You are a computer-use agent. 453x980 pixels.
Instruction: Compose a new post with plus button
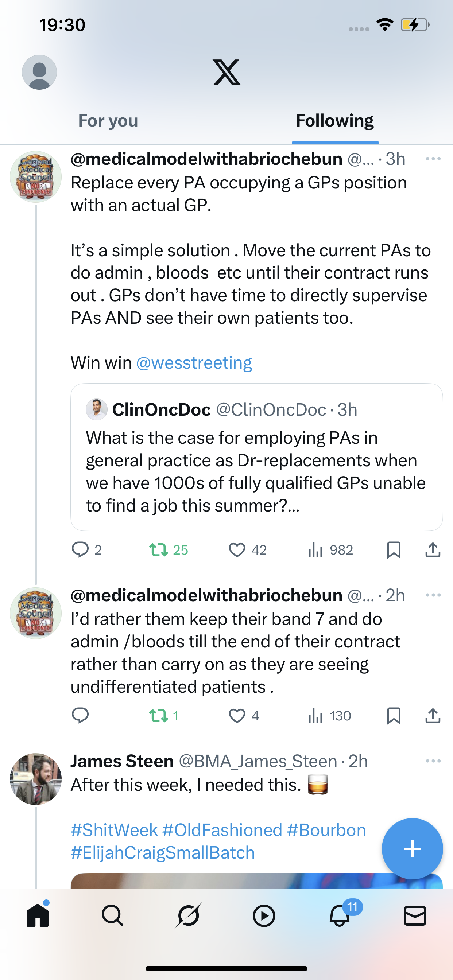click(412, 849)
